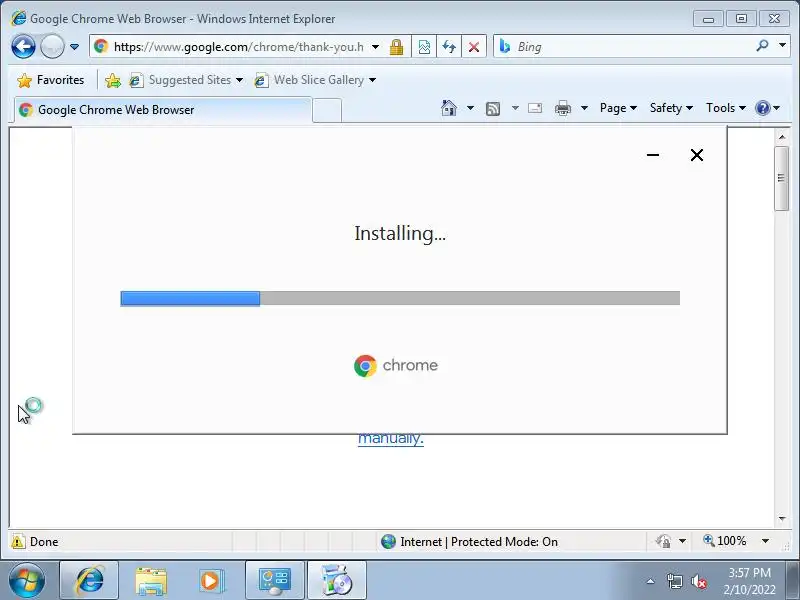This screenshot has width=800, height=600.
Task: Click the "manually." link on the page
Action: (391, 438)
